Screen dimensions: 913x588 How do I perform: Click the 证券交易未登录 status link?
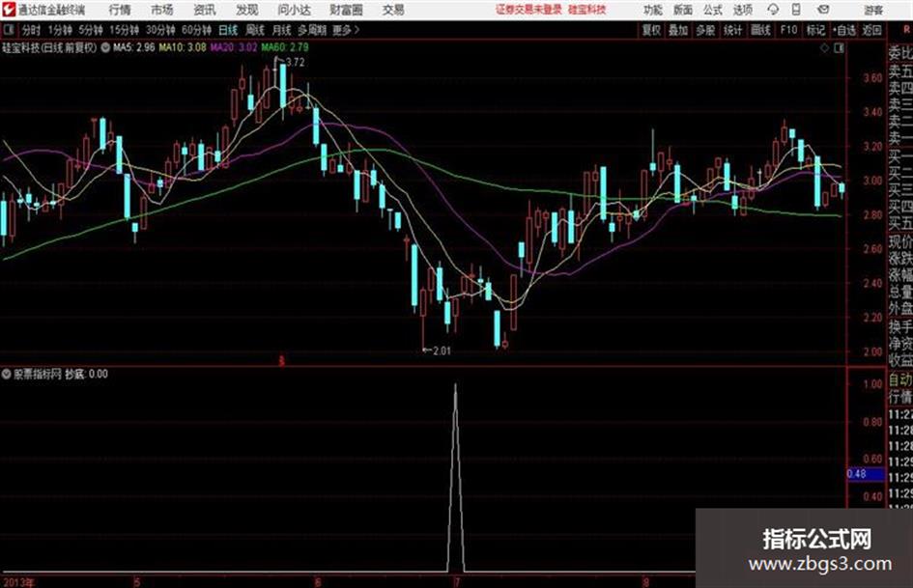(x=528, y=10)
